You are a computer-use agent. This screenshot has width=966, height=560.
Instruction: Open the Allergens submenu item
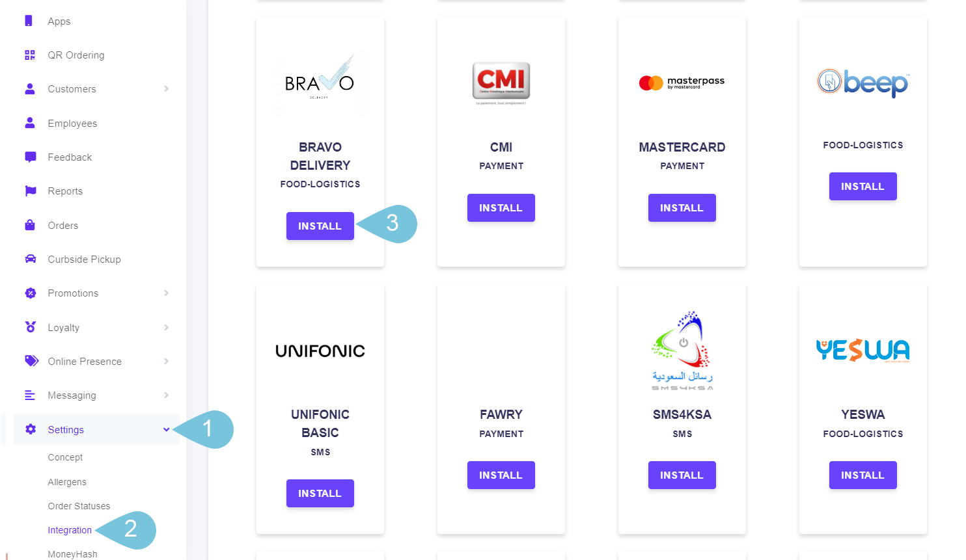(x=67, y=482)
